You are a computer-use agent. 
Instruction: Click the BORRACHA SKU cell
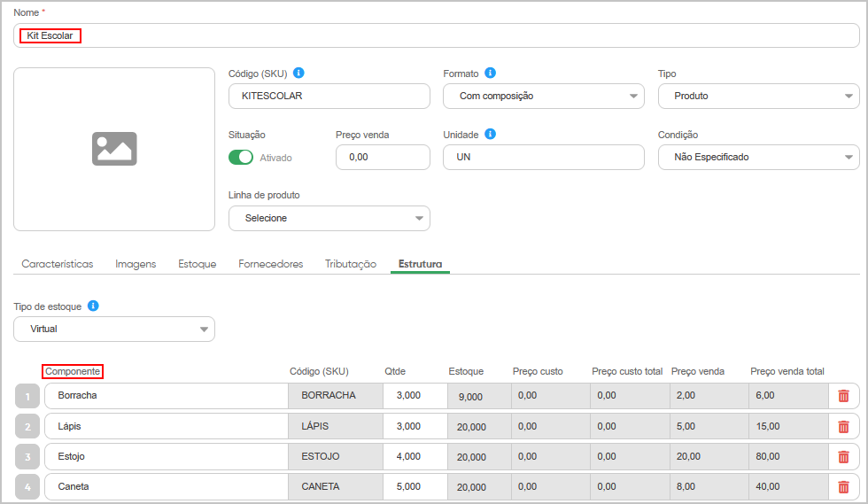coord(336,395)
